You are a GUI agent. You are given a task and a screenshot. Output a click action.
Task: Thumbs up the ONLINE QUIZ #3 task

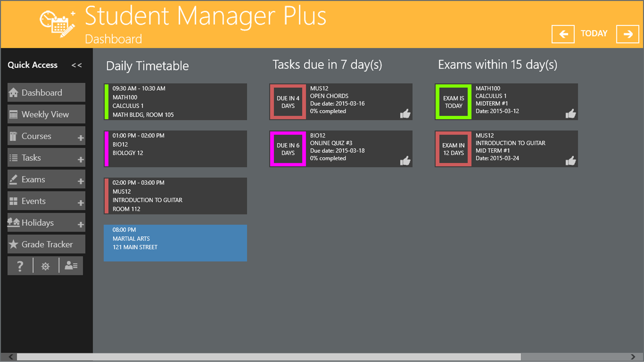[x=405, y=161]
